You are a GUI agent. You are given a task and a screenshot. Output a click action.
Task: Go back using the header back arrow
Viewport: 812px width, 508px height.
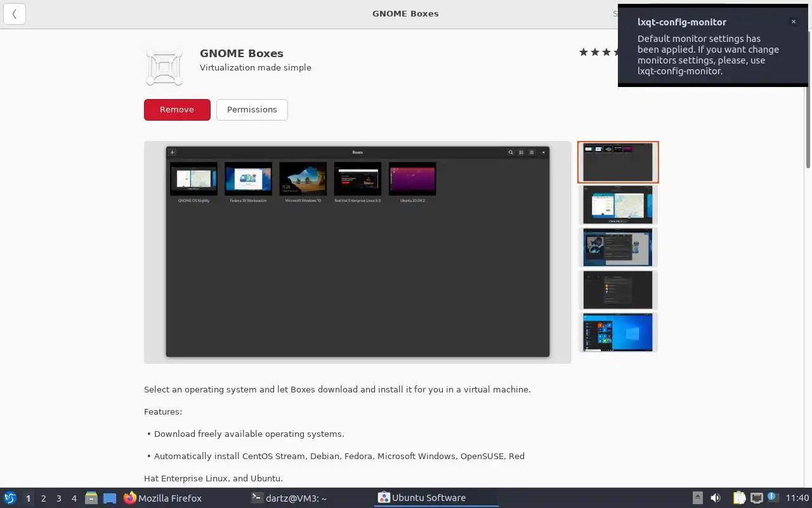click(x=14, y=14)
